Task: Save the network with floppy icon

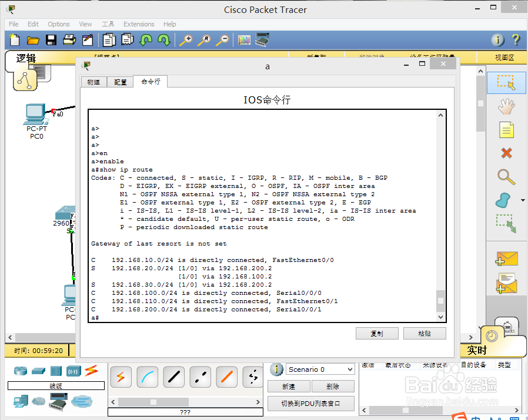Action: tap(51, 40)
